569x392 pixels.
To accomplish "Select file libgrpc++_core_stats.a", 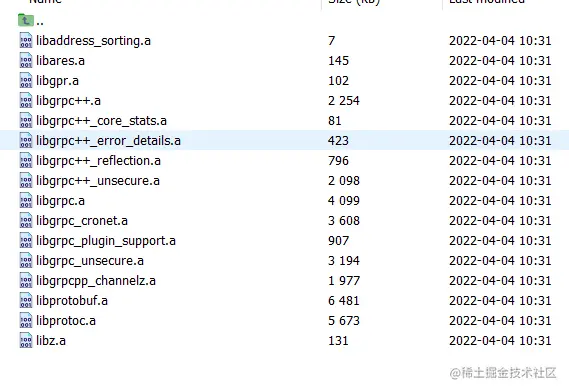I will [x=101, y=121].
